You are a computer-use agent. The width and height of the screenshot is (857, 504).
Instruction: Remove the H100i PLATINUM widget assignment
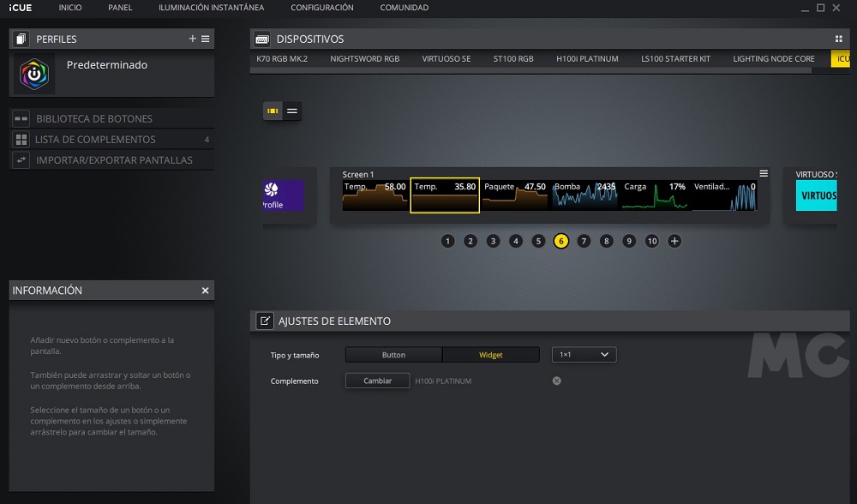(556, 381)
